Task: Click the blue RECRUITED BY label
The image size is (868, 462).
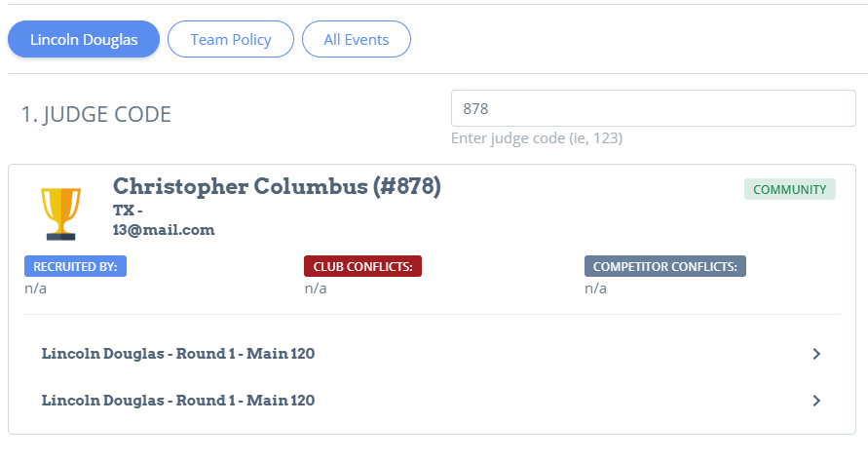Action: click(75, 266)
